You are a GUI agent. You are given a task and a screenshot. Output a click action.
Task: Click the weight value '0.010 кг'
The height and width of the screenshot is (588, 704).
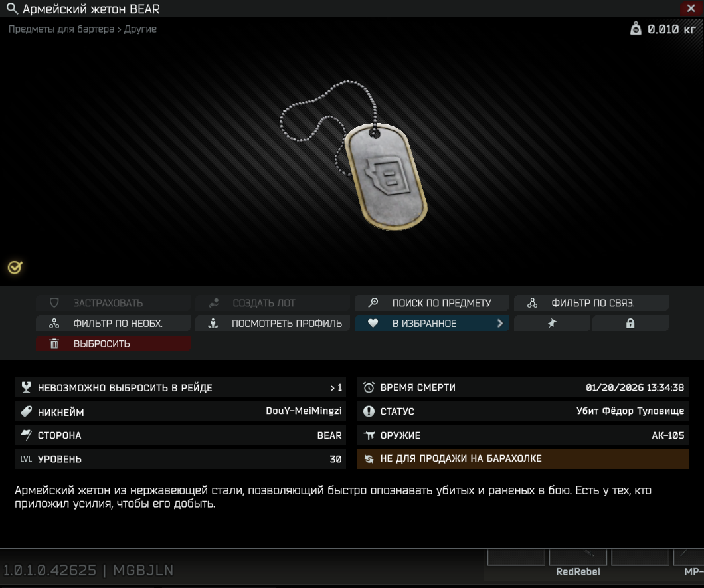tap(671, 29)
